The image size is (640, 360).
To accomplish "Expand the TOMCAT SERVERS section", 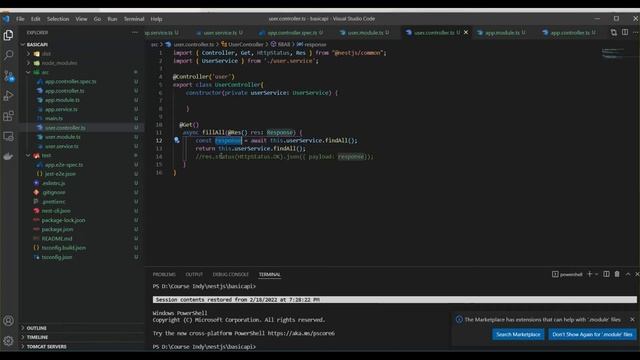I will pos(46,347).
